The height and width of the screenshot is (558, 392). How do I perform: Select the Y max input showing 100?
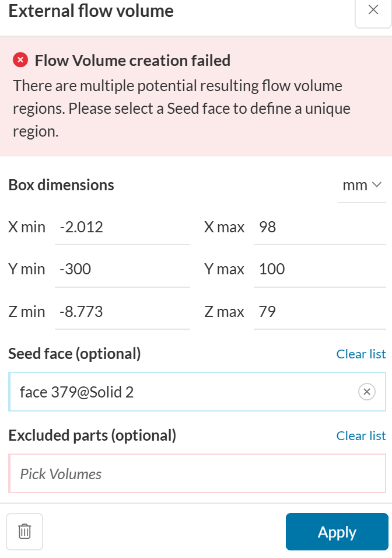click(320, 269)
